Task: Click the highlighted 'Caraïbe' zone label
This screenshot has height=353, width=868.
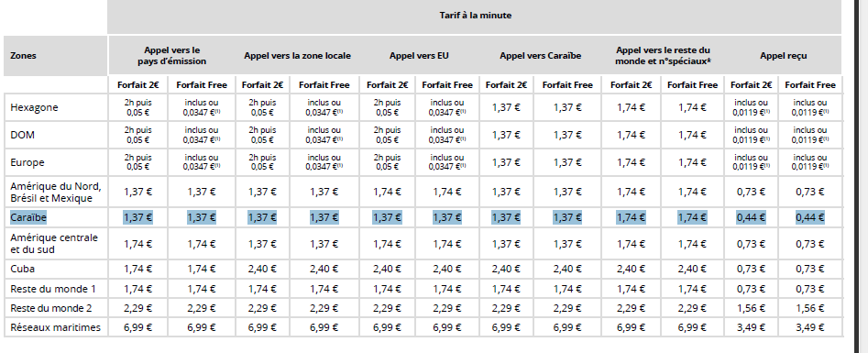Action: [28, 218]
